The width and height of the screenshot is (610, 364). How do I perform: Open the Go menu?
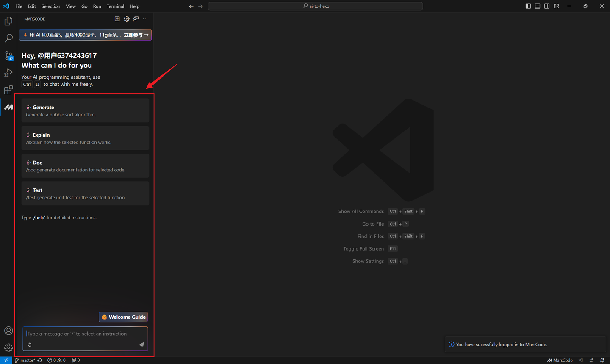84,6
